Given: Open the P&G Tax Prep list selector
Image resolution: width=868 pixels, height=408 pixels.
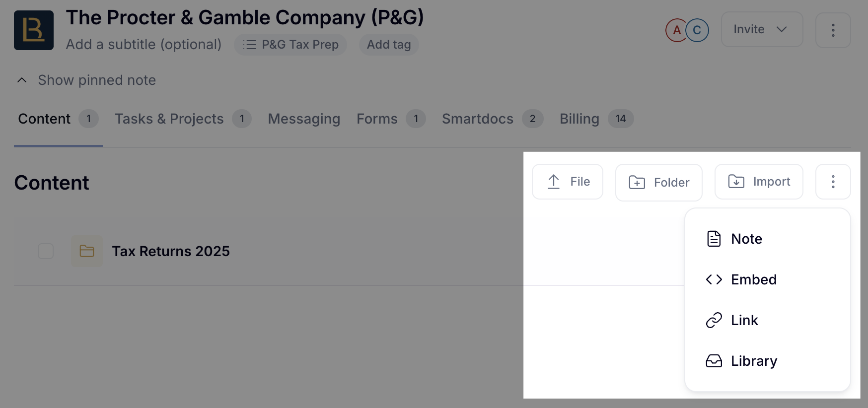Looking at the screenshot, I should [290, 45].
